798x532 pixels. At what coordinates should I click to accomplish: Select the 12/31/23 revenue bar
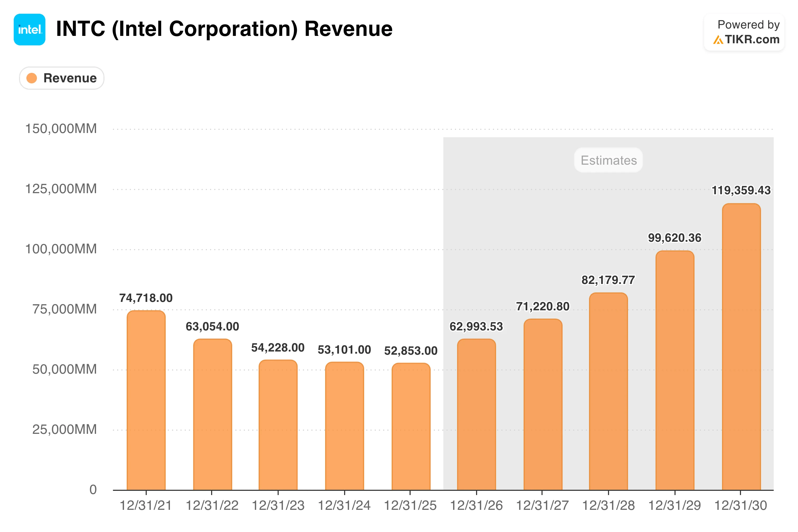click(x=278, y=425)
